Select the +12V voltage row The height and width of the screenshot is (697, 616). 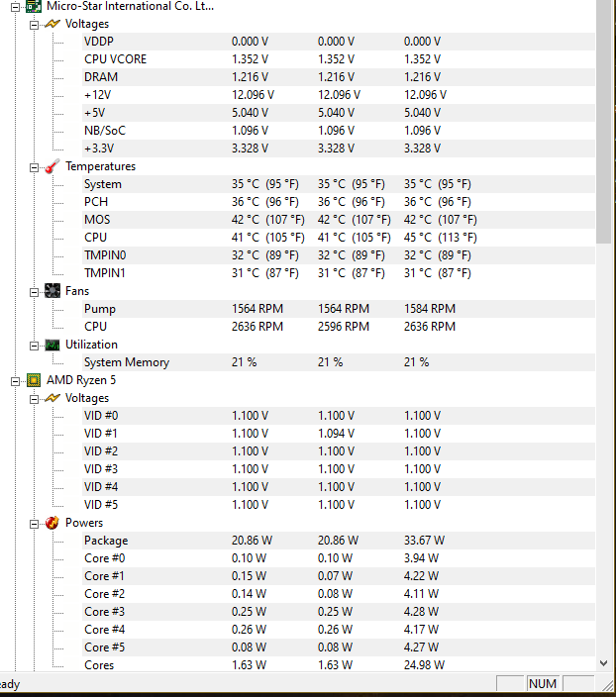[339, 95]
